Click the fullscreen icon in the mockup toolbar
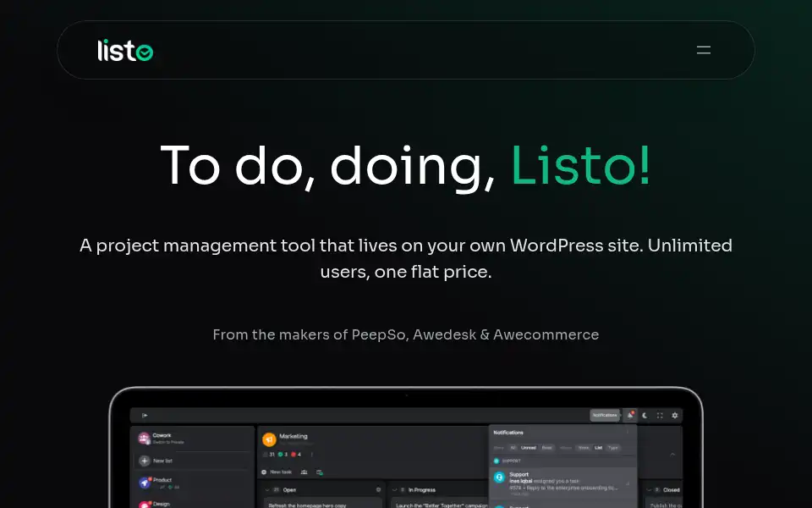This screenshot has height=508, width=812. [660, 415]
